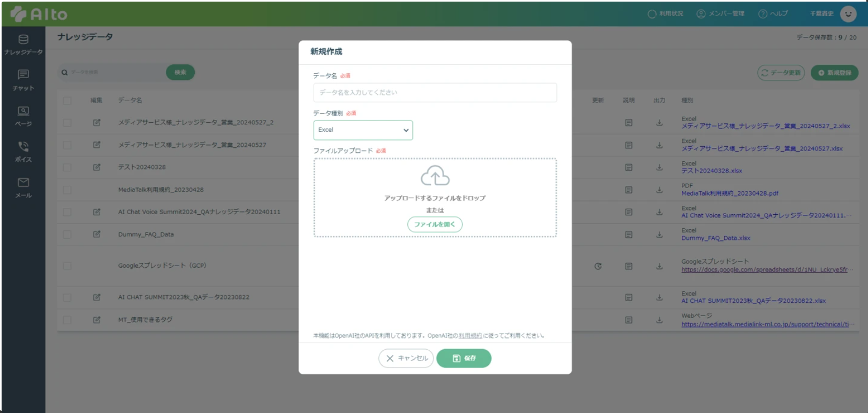This screenshot has width=868, height=413.
Task: Check the Dummy_FAQ_Data row checkbox
Action: (x=67, y=234)
